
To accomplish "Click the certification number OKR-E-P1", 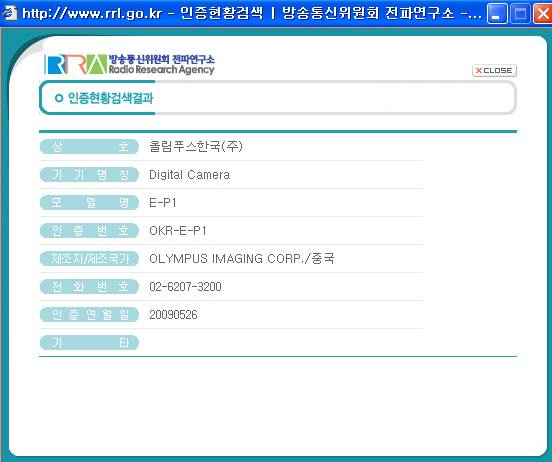I will (178, 231).
